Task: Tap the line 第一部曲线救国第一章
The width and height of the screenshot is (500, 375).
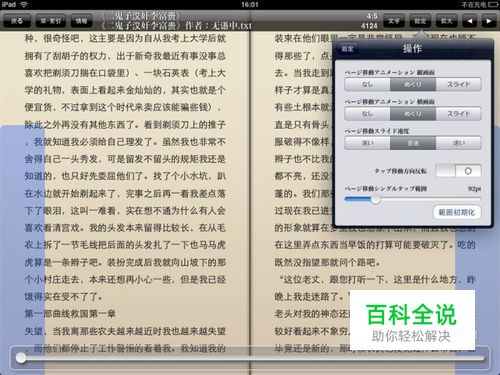Action: [70, 314]
